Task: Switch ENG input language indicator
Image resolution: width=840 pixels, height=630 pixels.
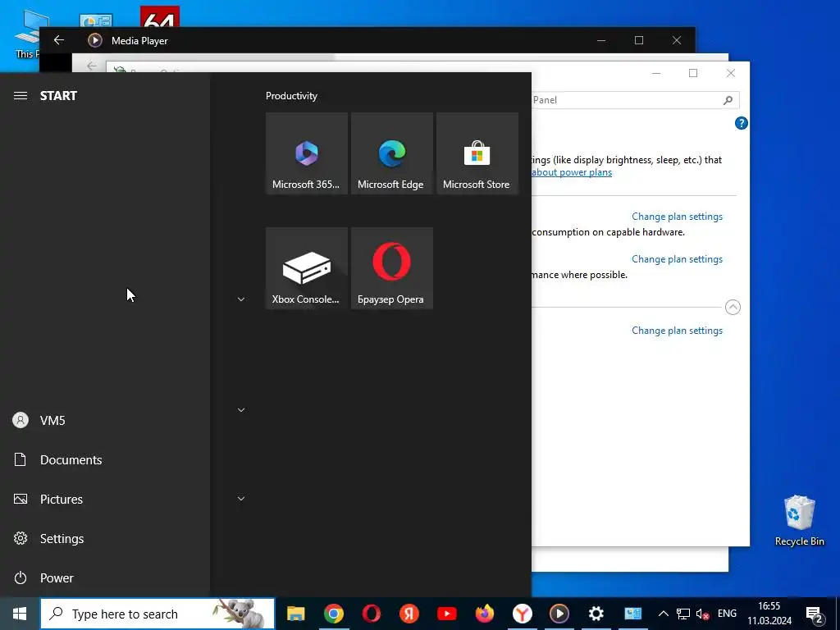Action: [727, 614]
